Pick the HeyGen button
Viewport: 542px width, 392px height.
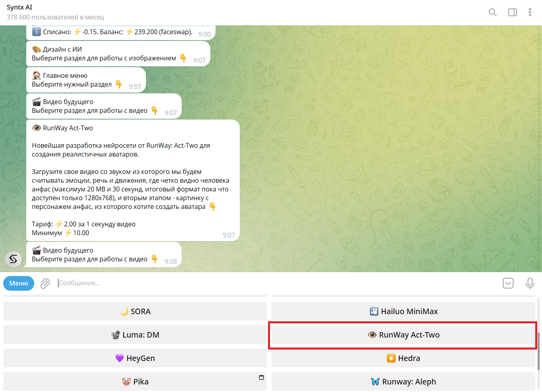click(x=135, y=358)
